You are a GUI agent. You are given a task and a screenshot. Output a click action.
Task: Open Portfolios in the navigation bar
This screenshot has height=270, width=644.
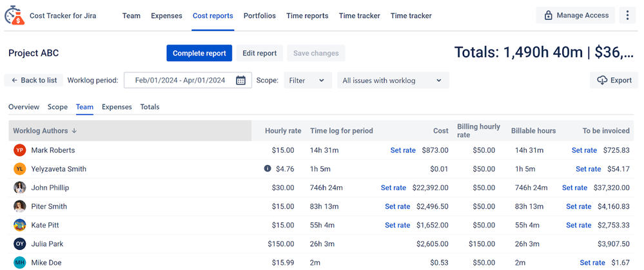(x=260, y=15)
